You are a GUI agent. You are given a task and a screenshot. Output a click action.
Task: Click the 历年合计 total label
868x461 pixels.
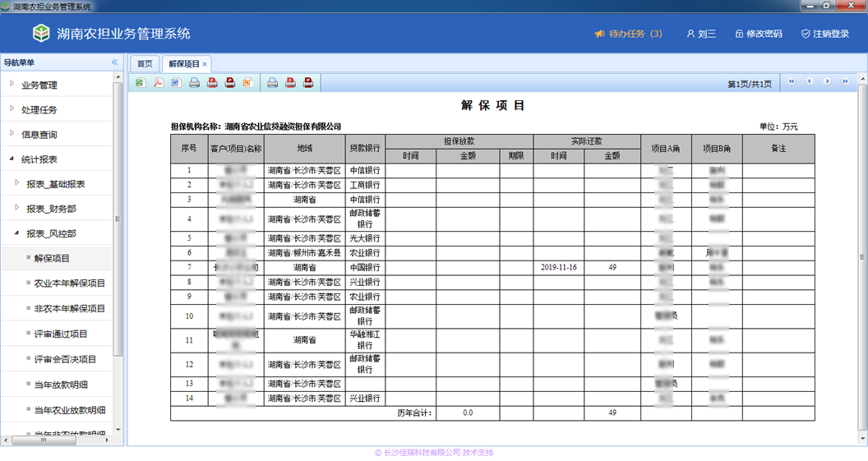(414, 413)
